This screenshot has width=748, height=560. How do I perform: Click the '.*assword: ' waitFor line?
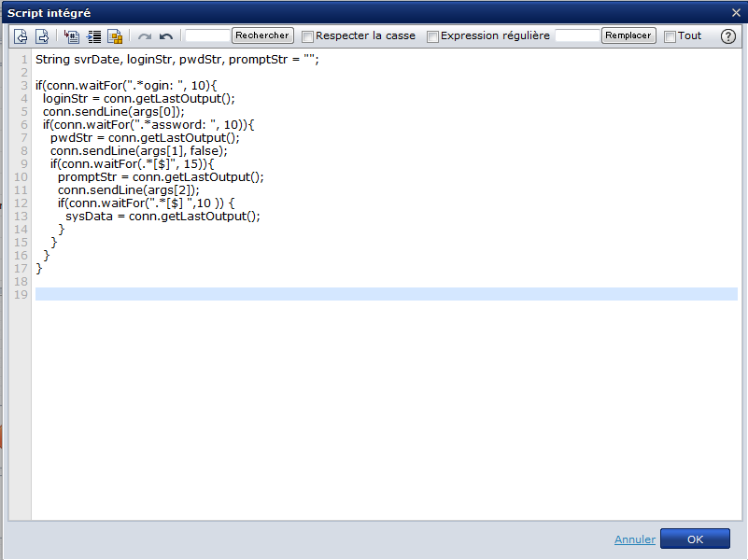click(x=148, y=125)
